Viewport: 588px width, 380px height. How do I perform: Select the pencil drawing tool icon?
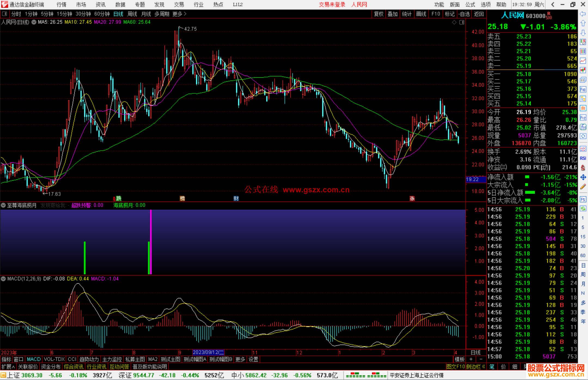(x=583, y=187)
